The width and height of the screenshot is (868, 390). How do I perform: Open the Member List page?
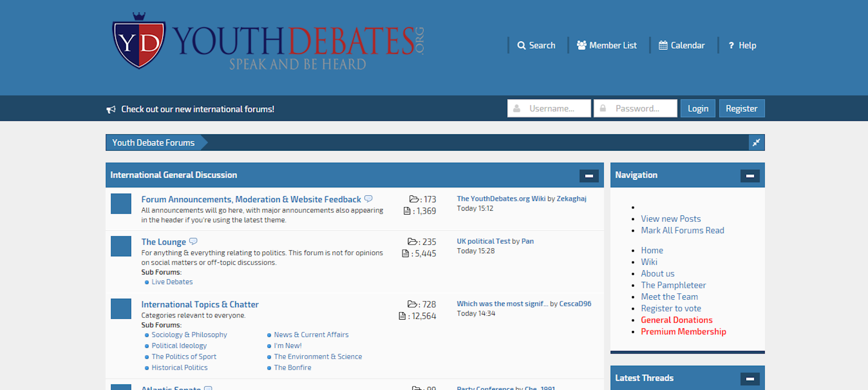pyautogui.click(x=607, y=45)
